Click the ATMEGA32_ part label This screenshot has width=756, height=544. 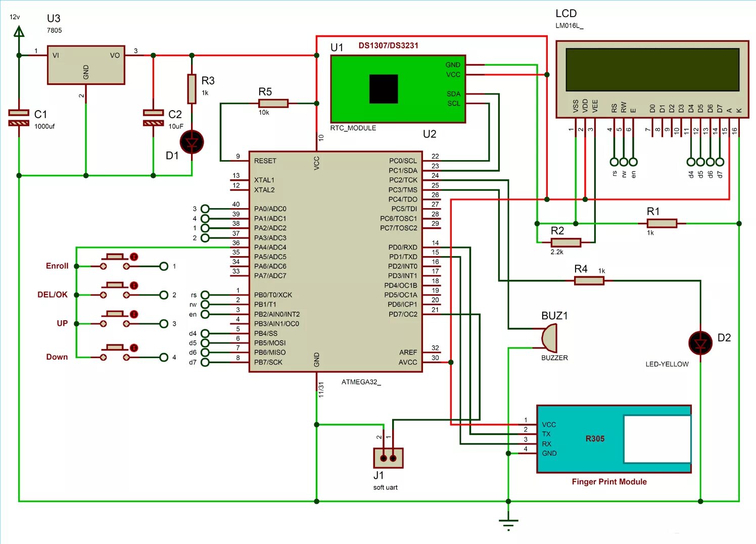(361, 382)
